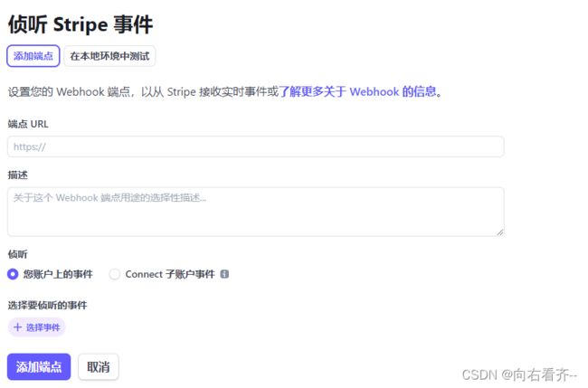This screenshot has height=388, width=588.
Task: Click the 侦听 Stripe 事件 page heading
Action: tap(81, 24)
